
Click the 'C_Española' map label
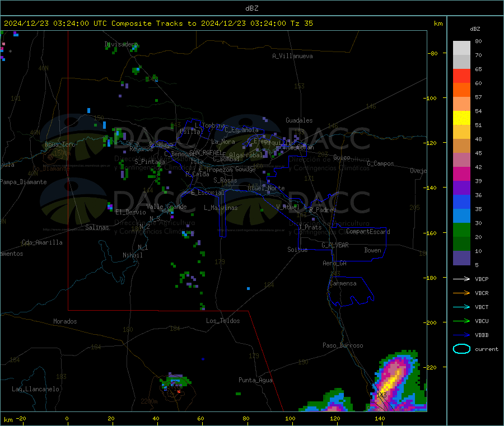[x=241, y=130]
